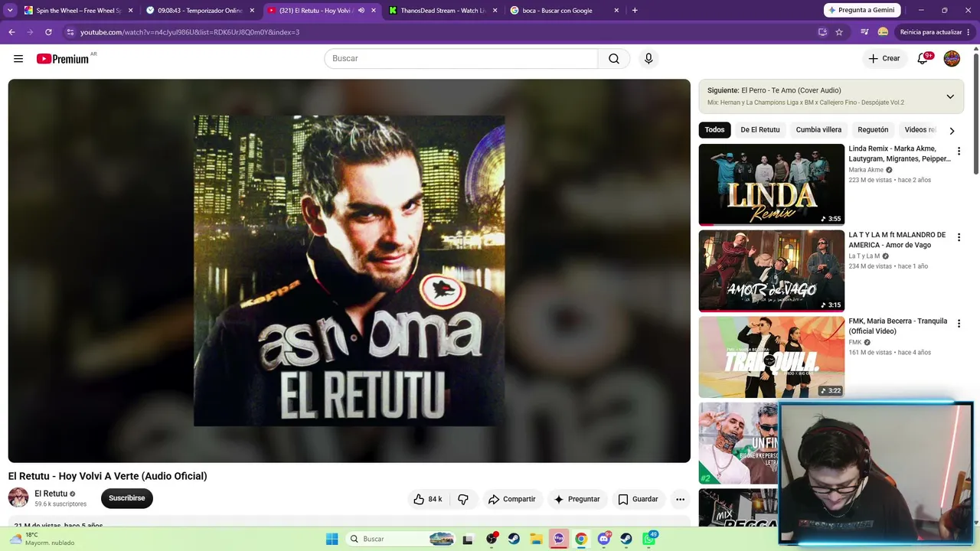Click the Compartir share button
The image size is (980, 551).
pyautogui.click(x=512, y=499)
